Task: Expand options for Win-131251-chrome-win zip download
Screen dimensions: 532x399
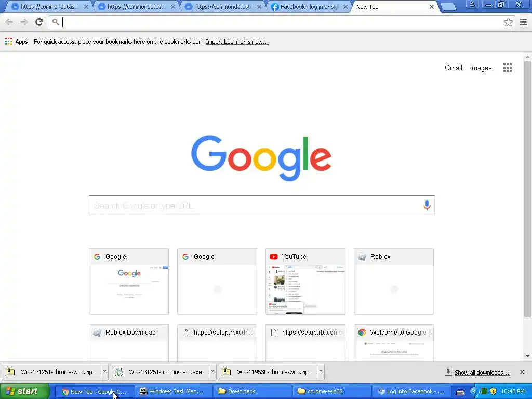Action: [104, 372]
